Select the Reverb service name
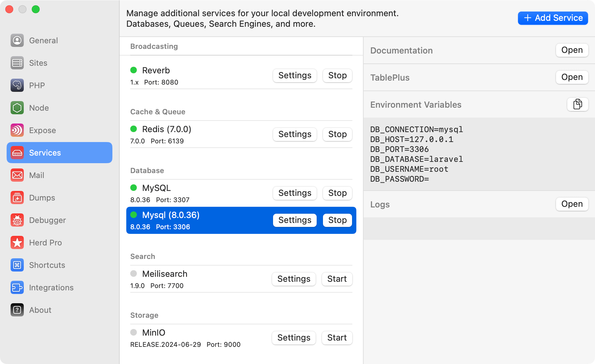The image size is (595, 364). [x=156, y=70]
